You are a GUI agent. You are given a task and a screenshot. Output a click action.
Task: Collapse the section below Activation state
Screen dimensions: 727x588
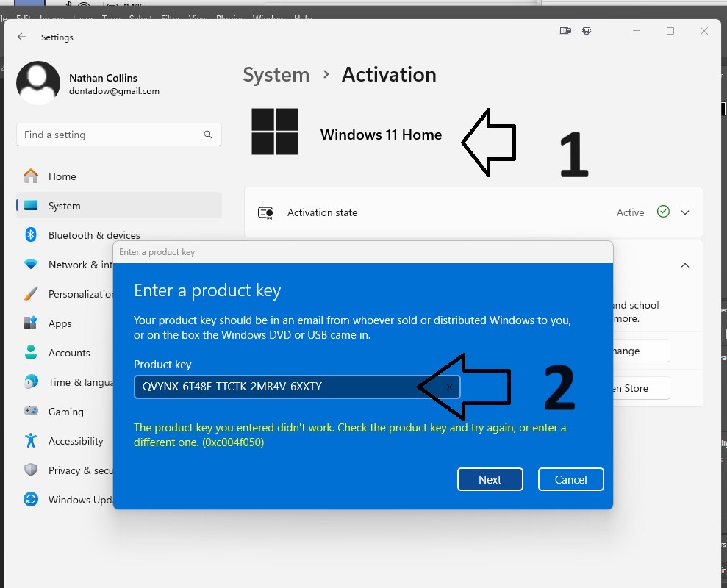click(685, 265)
